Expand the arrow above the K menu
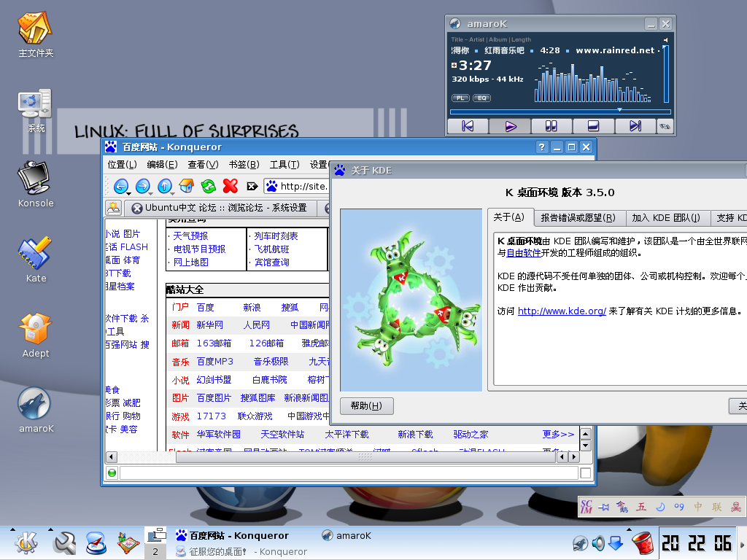Image resolution: width=747 pixels, height=560 pixels. click(12, 529)
